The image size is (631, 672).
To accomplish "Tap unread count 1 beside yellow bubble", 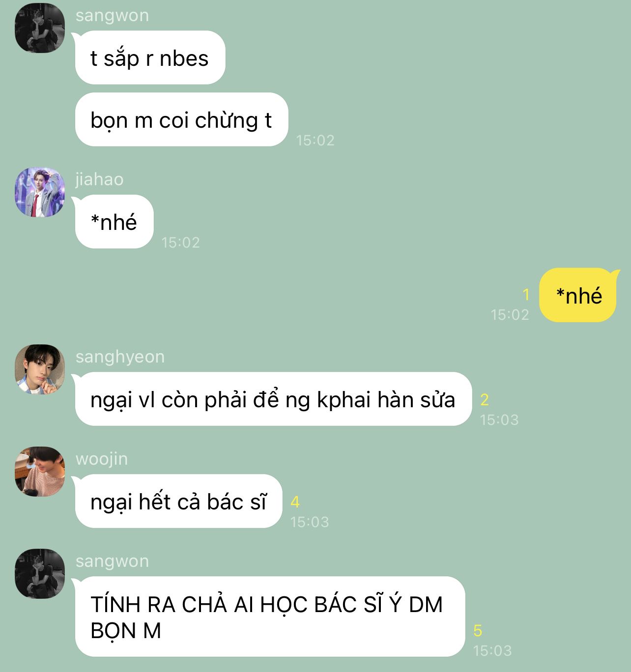I will pos(526,295).
